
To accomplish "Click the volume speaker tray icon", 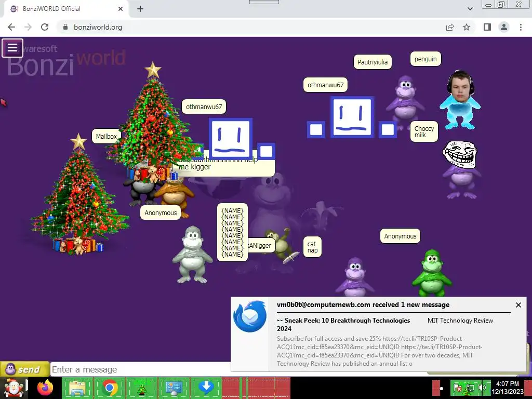I will pyautogui.click(x=482, y=388).
